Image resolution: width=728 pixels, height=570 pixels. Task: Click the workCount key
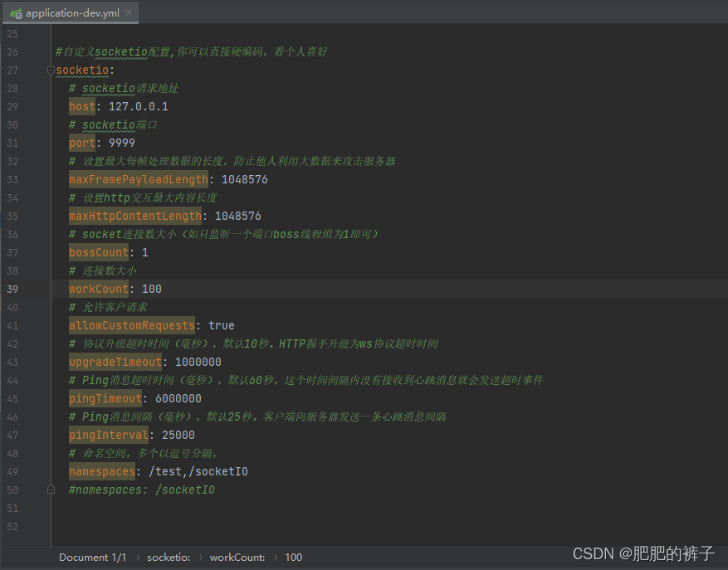(99, 289)
